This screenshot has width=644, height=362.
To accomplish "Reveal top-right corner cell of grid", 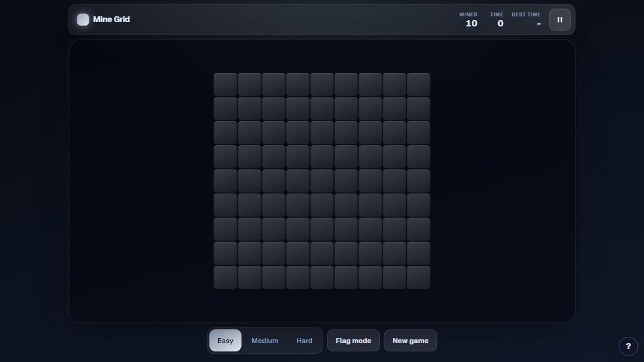I will (x=418, y=85).
